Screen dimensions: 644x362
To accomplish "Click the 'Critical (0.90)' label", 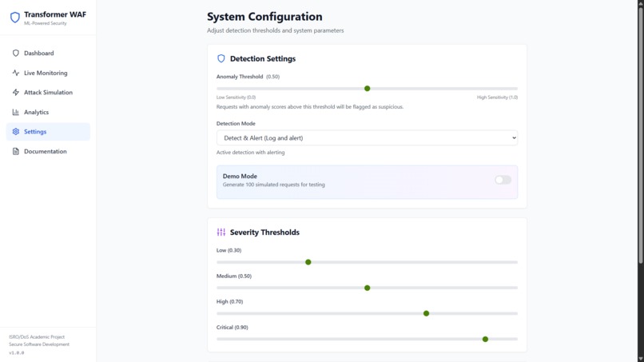I will click(x=232, y=328).
